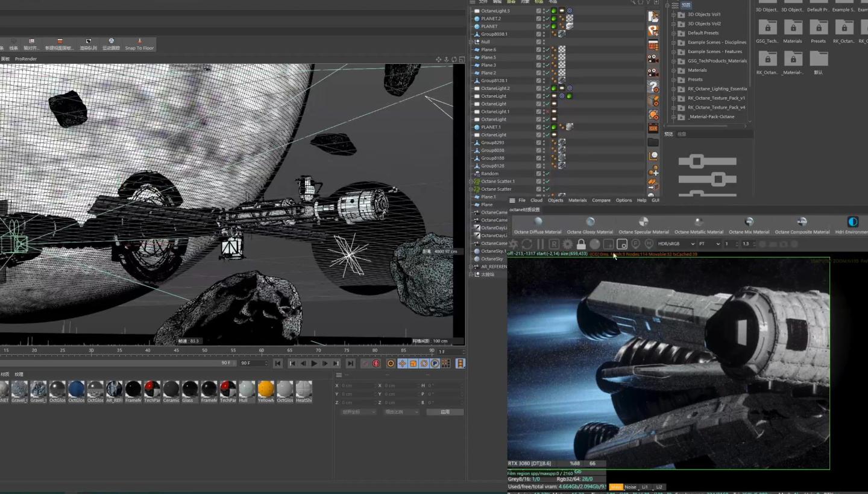Select Octane Diffuse Material icon

point(538,222)
